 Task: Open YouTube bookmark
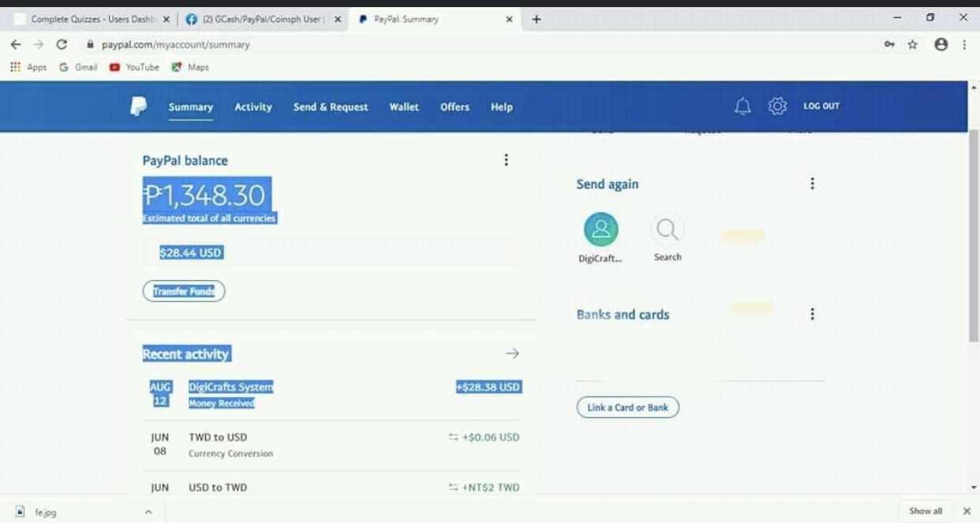134,67
